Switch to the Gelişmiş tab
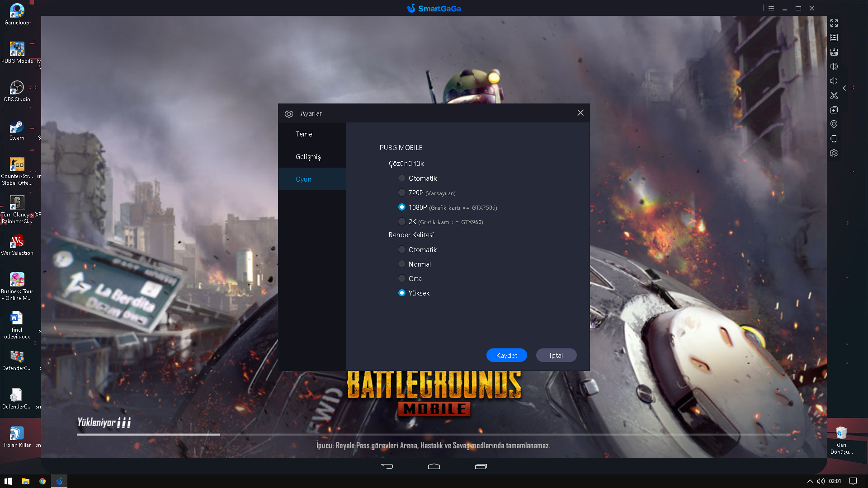The image size is (868, 488). [312, 157]
